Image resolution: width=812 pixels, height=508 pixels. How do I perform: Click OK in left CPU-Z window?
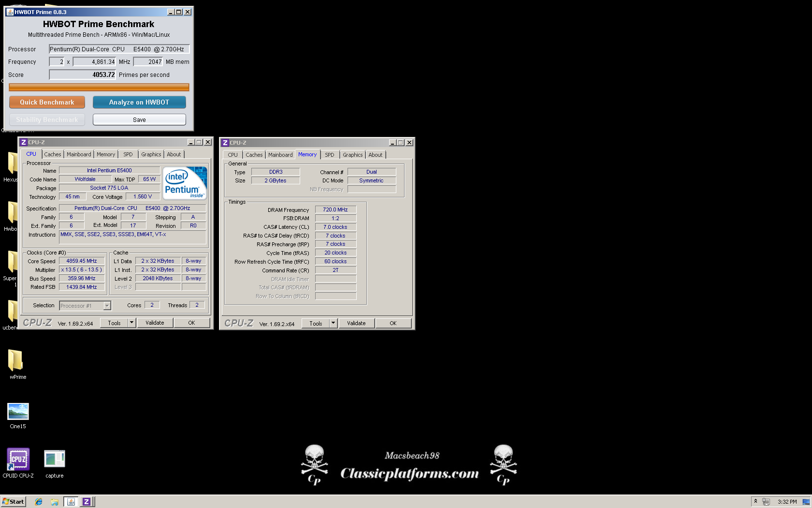[192, 323]
